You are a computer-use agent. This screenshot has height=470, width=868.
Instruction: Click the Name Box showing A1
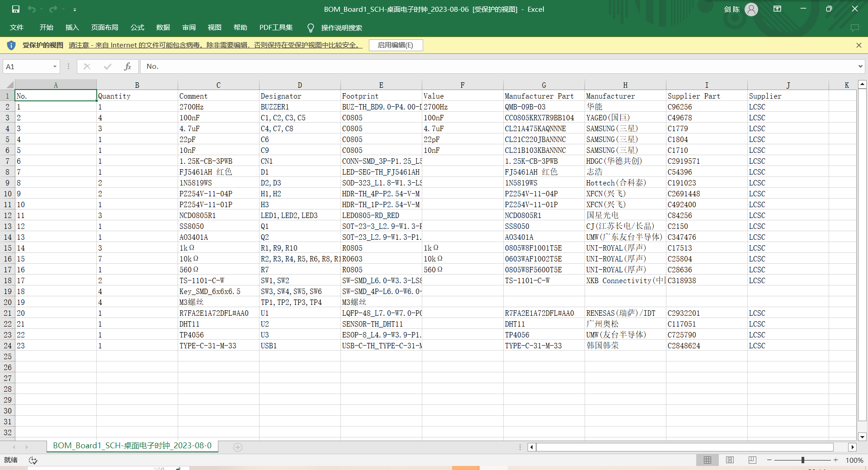click(x=27, y=66)
